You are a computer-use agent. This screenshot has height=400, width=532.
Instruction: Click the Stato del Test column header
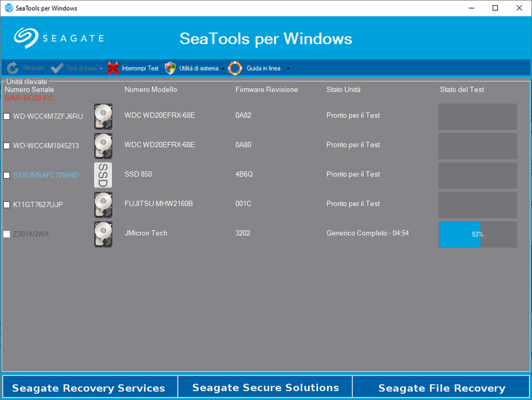462,89
